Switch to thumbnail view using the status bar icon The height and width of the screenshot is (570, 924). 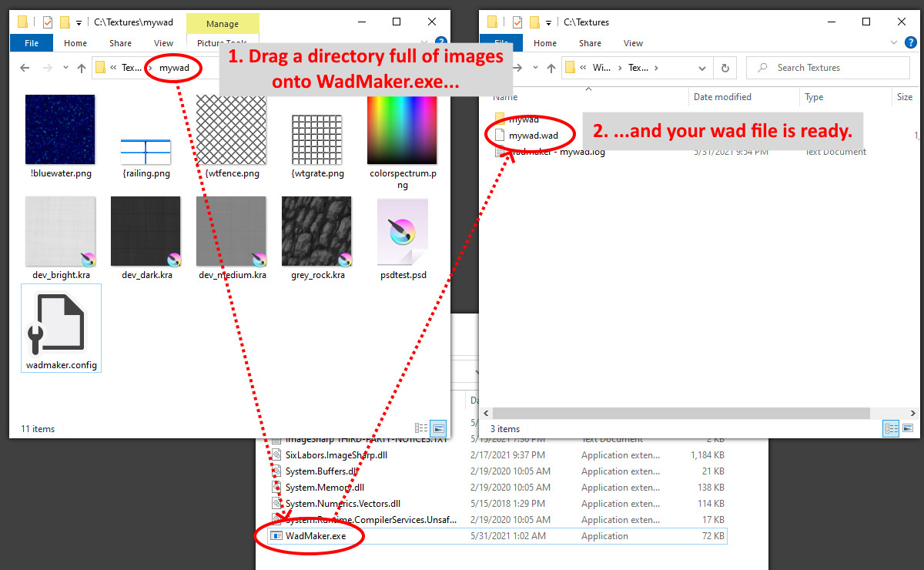pyautogui.click(x=438, y=428)
